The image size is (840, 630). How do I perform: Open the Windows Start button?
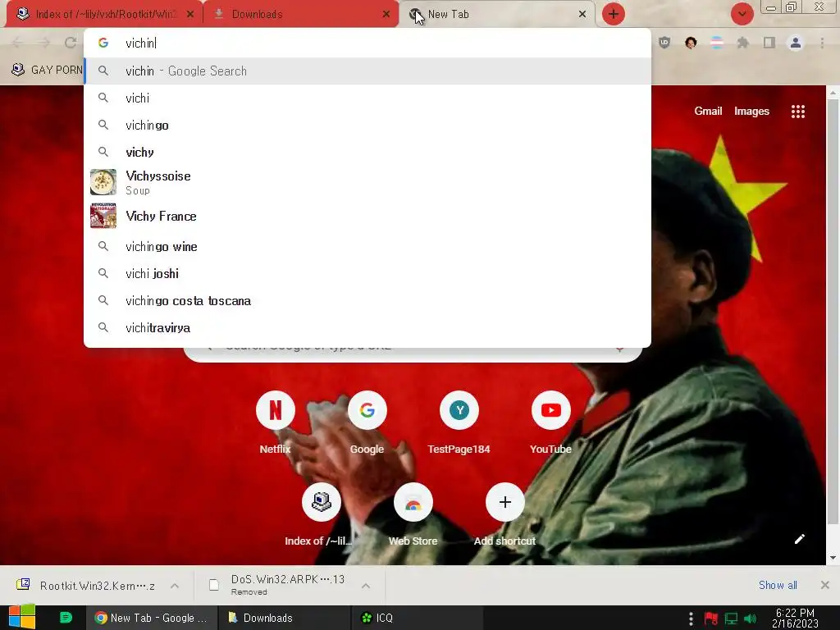(x=22, y=618)
